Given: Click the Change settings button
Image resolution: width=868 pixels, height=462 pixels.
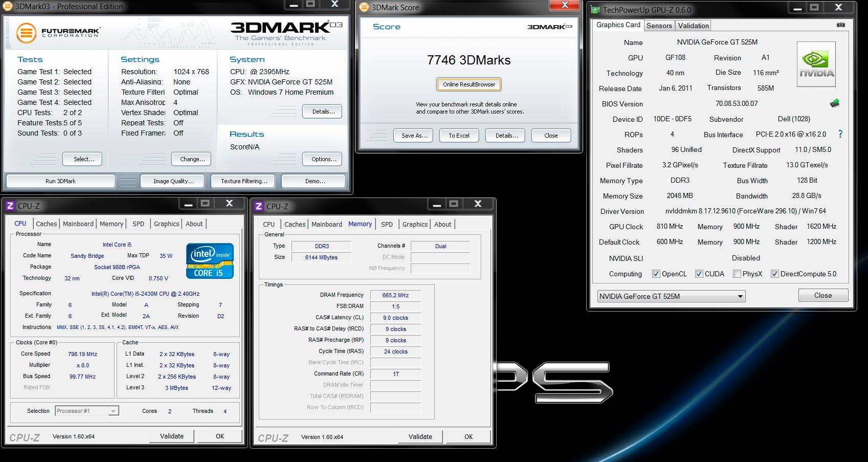Looking at the screenshot, I should (x=192, y=159).
